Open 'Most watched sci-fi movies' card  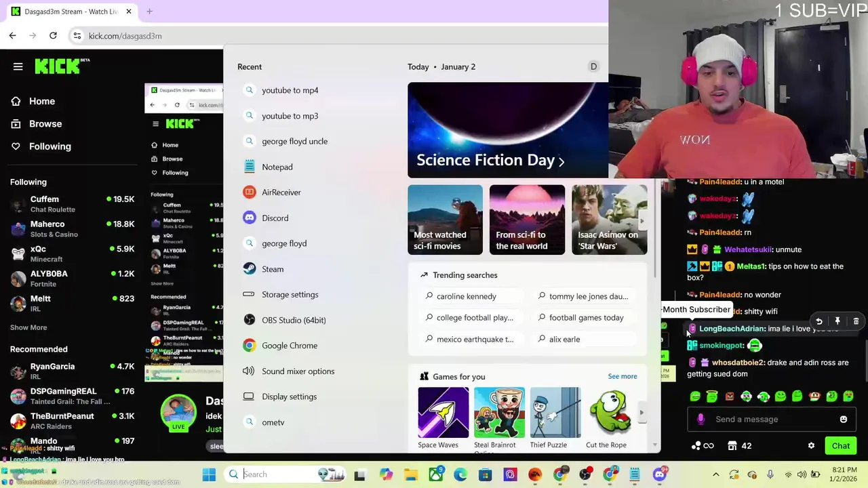pos(445,220)
